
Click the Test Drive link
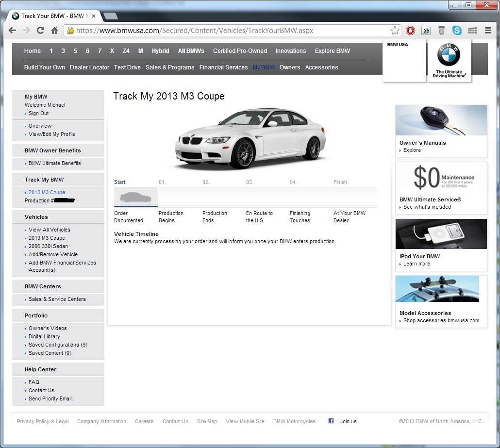[x=127, y=67]
